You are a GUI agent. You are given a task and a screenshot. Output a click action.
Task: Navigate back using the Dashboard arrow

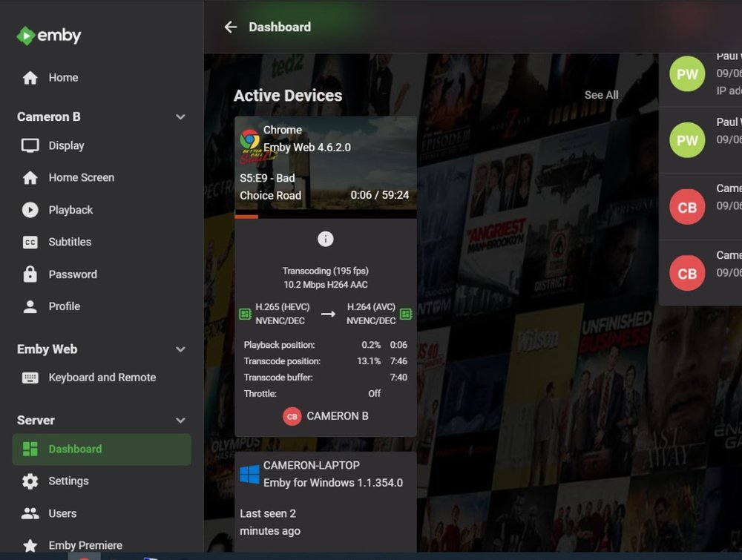[231, 27]
